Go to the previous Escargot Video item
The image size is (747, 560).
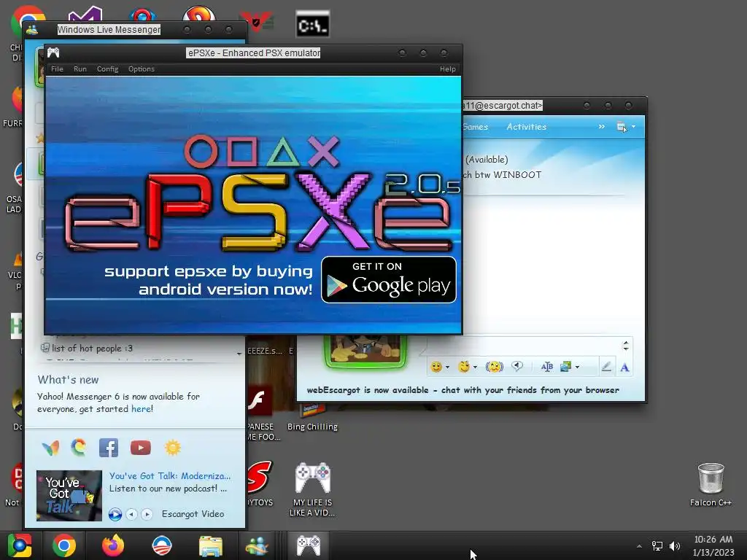tap(131, 514)
